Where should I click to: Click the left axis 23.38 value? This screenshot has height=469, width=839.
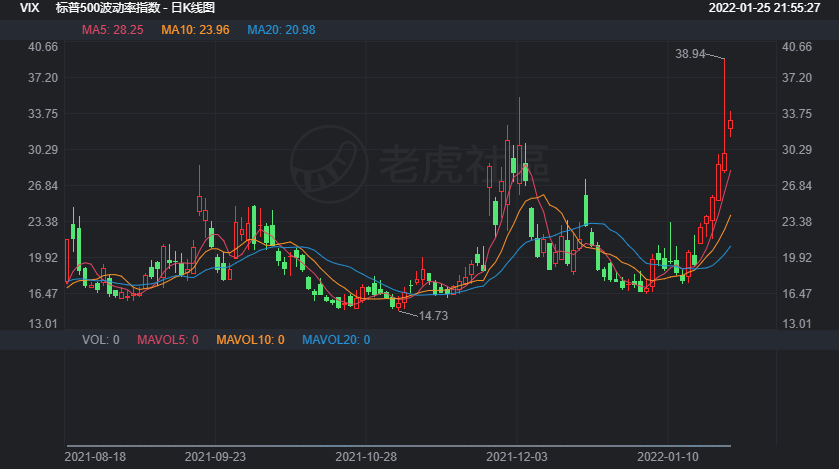43,222
